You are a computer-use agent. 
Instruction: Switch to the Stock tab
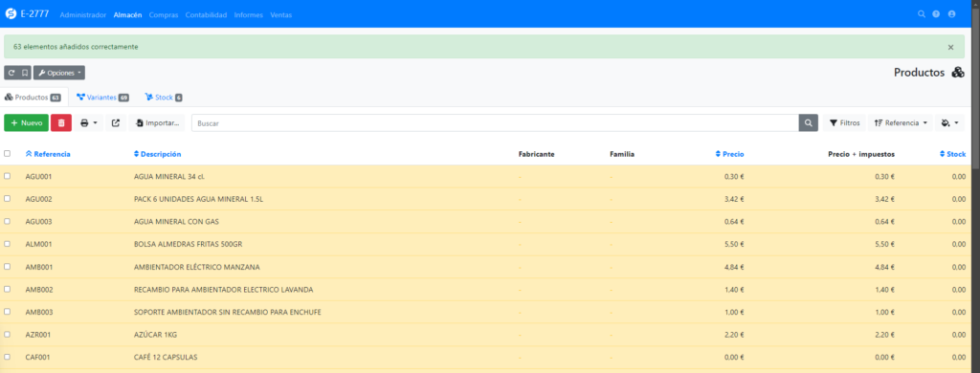point(163,98)
